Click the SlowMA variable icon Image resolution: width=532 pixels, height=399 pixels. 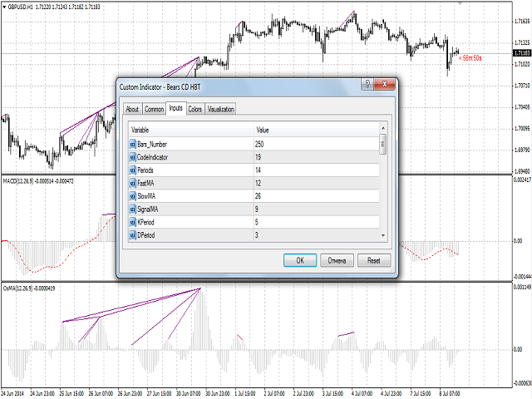pyautogui.click(x=132, y=196)
